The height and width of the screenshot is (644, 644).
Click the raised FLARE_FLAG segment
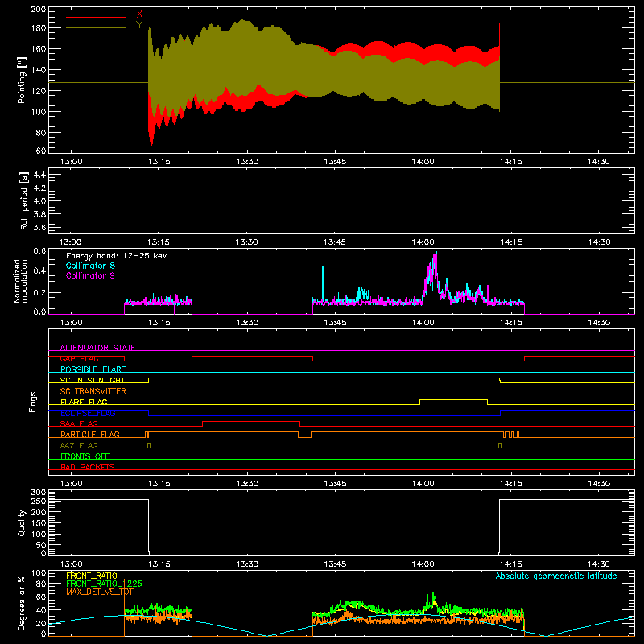tap(453, 399)
